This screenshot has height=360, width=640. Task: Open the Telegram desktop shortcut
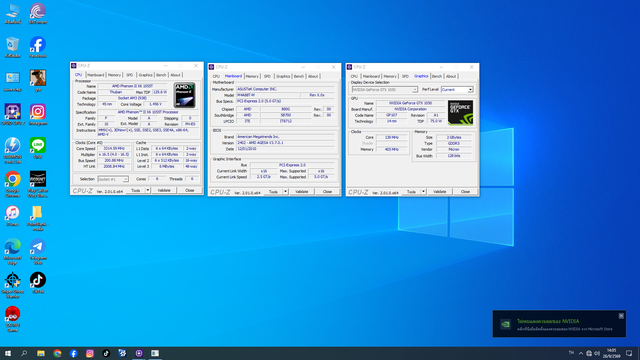pos(38,251)
